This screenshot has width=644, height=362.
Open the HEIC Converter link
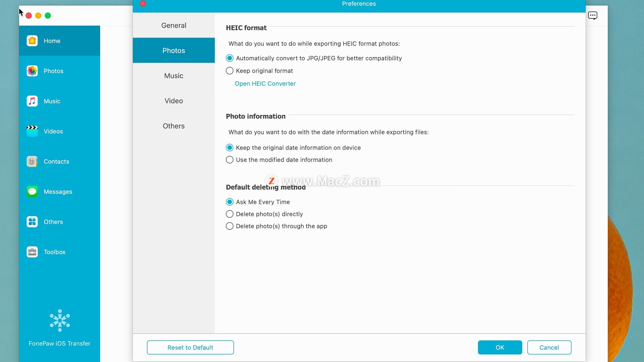[265, 84]
